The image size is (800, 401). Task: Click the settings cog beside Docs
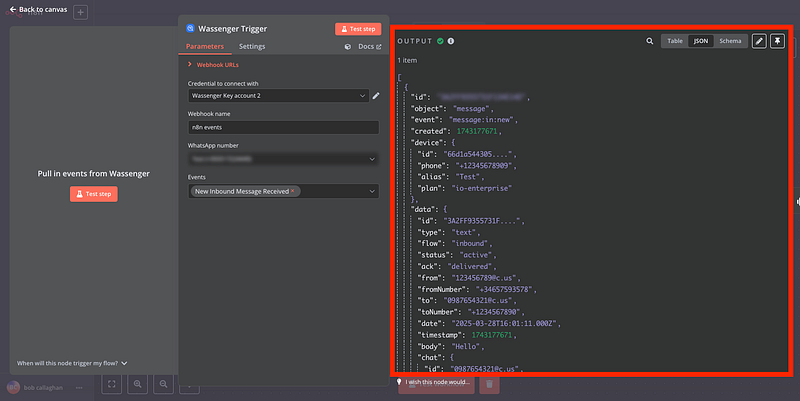pyautogui.click(x=347, y=47)
